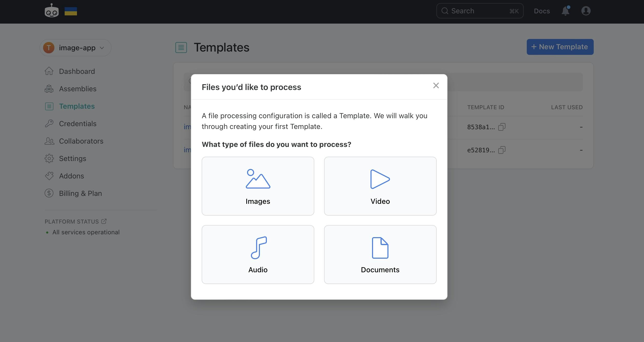644x342 pixels.
Task: Click the Credentials key icon
Action: (x=49, y=123)
